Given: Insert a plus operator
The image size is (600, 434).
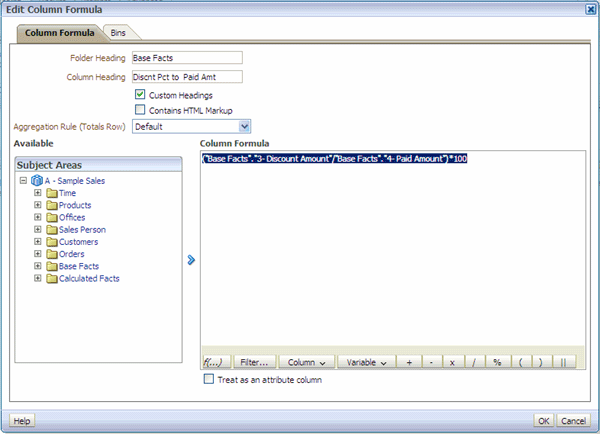Looking at the screenshot, I should pos(409,362).
